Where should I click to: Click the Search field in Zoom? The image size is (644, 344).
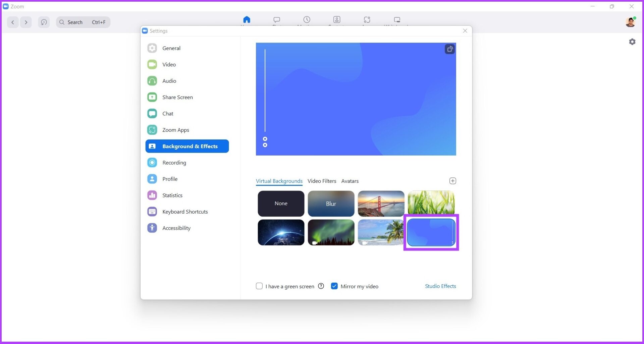point(83,22)
